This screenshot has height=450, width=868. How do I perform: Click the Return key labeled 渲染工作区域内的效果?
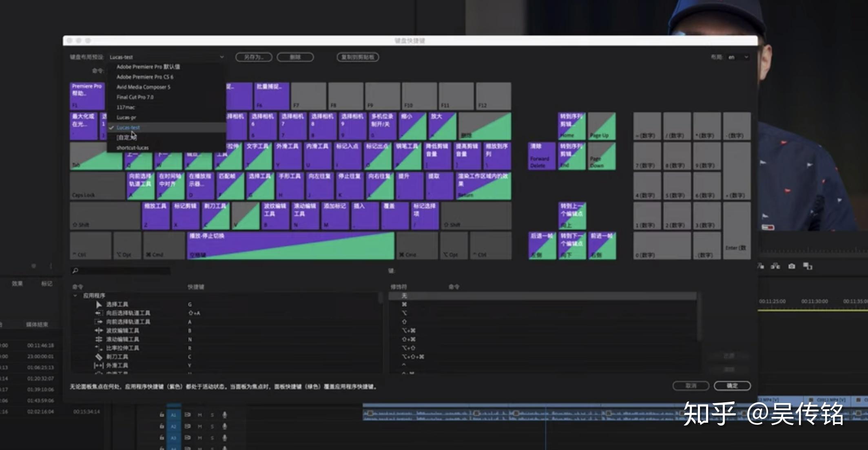pyautogui.click(x=484, y=186)
